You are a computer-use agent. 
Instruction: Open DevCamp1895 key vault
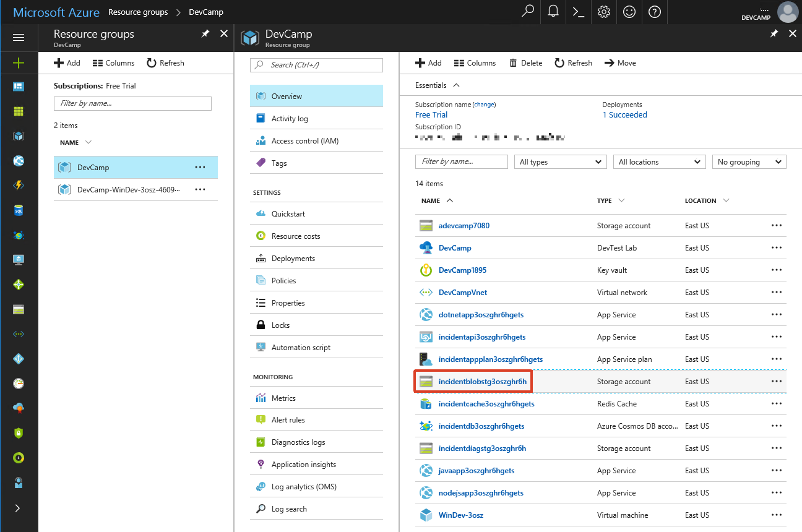coord(462,270)
